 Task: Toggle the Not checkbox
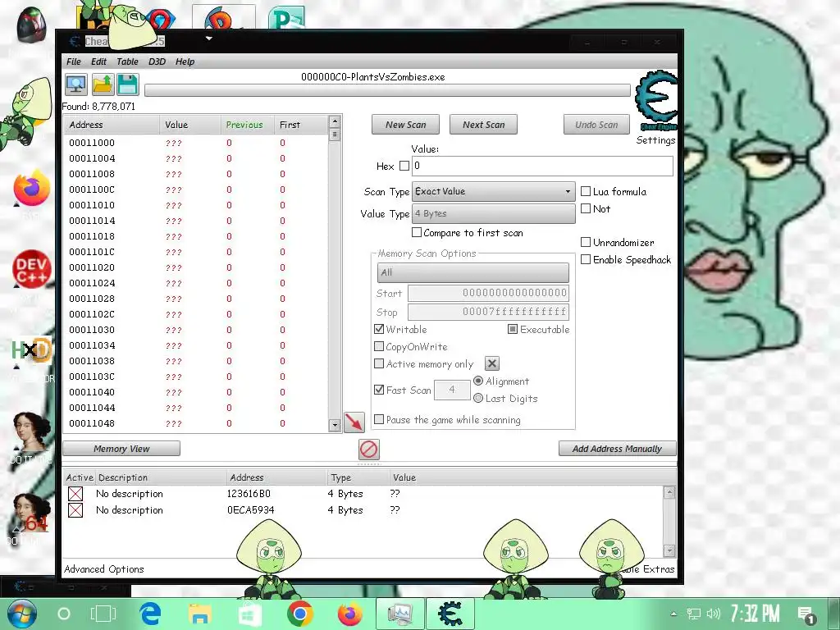[x=586, y=208]
